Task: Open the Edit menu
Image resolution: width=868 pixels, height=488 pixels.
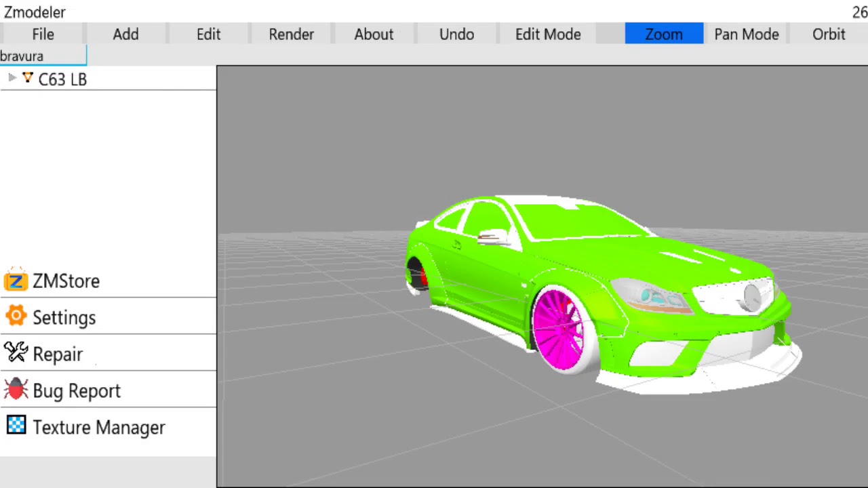Action: 208,34
